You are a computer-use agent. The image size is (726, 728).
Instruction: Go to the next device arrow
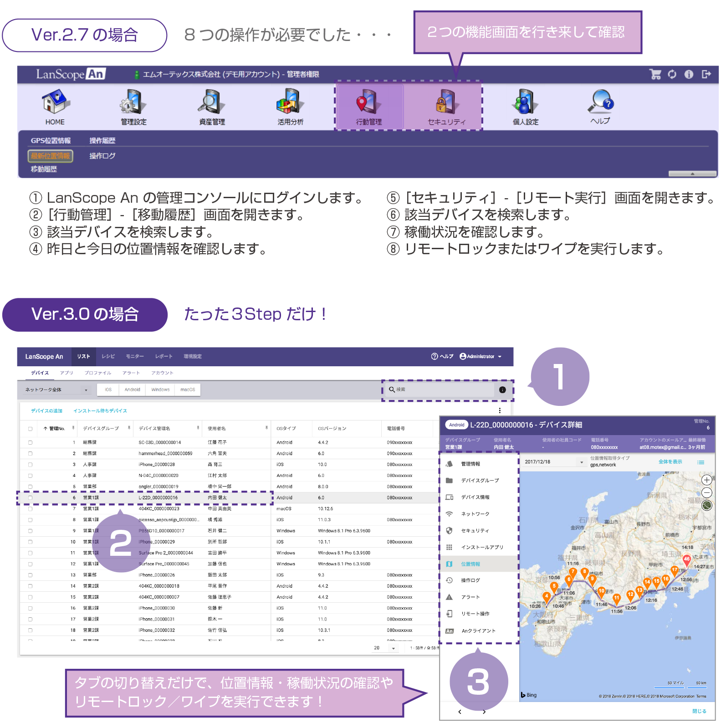[x=484, y=712]
